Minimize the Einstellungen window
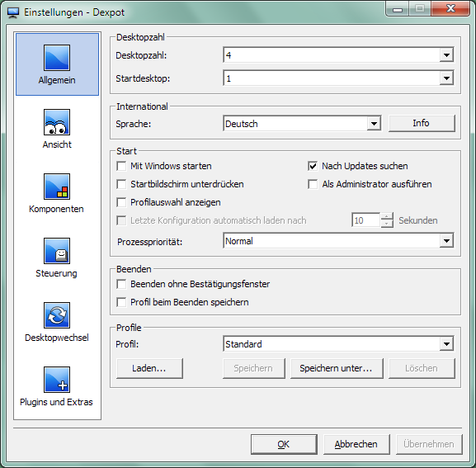476x468 pixels. click(x=398, y=9)
